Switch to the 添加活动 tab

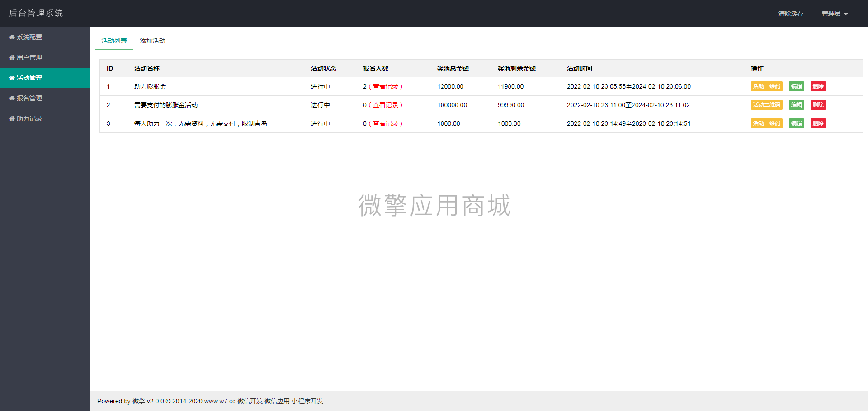click(152, 41)
